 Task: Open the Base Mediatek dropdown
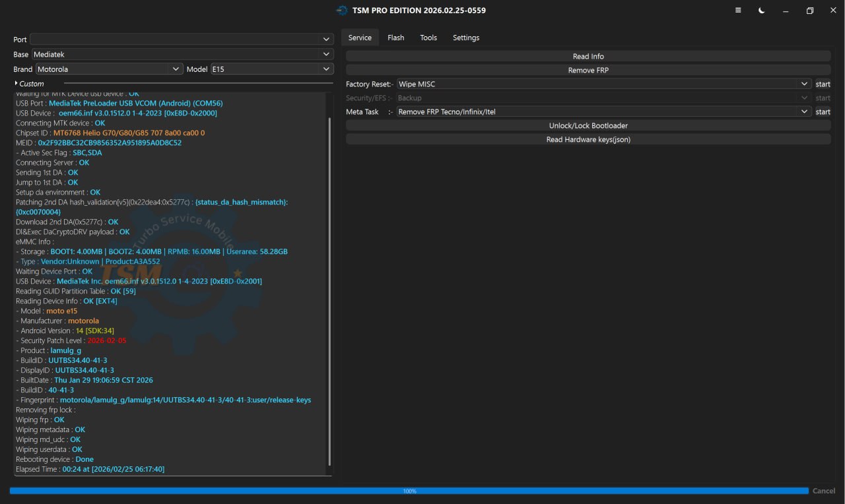pos(182,54)
